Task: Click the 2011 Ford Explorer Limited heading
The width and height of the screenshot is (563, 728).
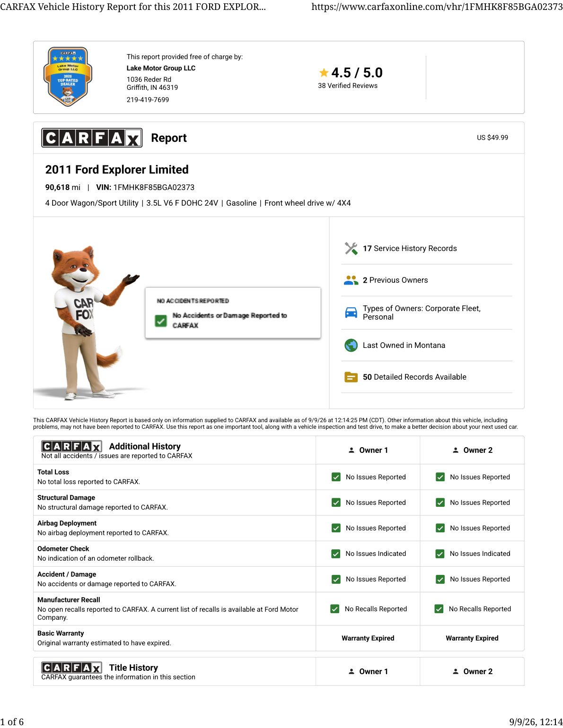Action: (x=117, y=170)
